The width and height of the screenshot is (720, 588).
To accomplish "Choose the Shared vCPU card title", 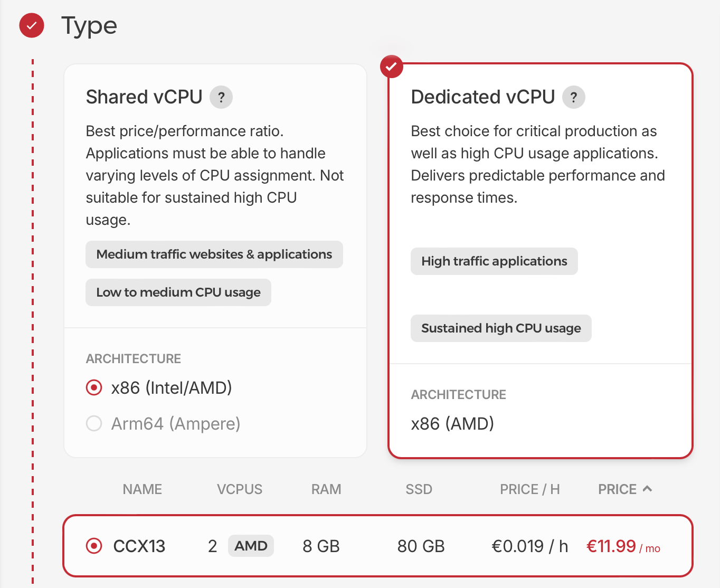I will [x=144, y=97].
